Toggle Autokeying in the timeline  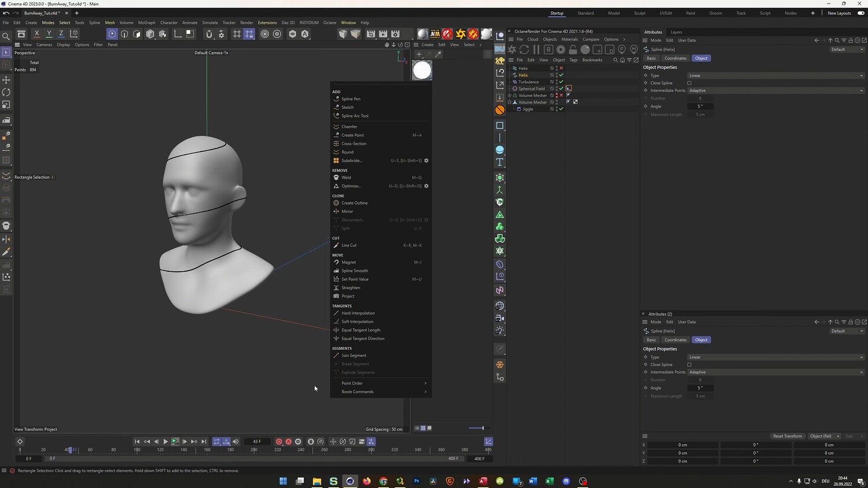click(289, 442)
